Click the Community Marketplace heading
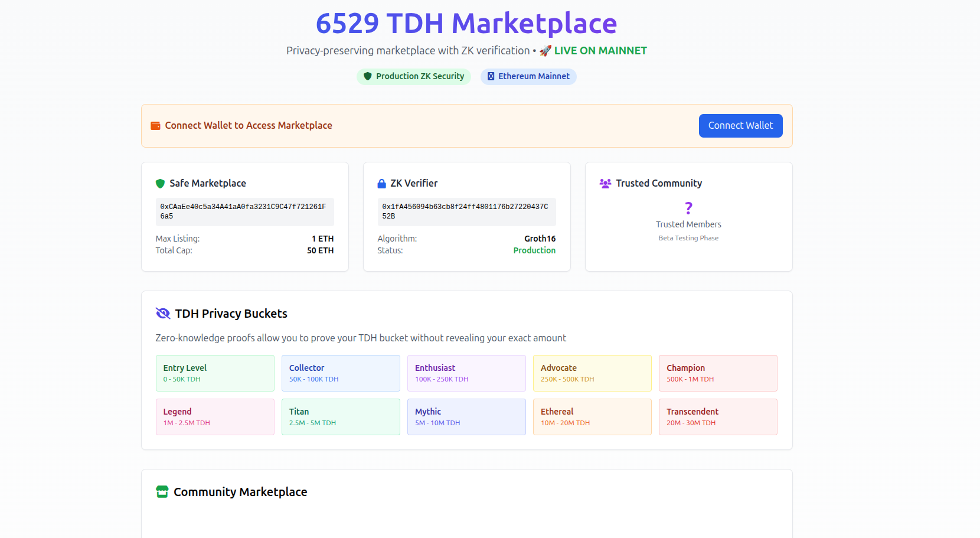The height and width of the screenshot is (538, 980). point(240,493)
